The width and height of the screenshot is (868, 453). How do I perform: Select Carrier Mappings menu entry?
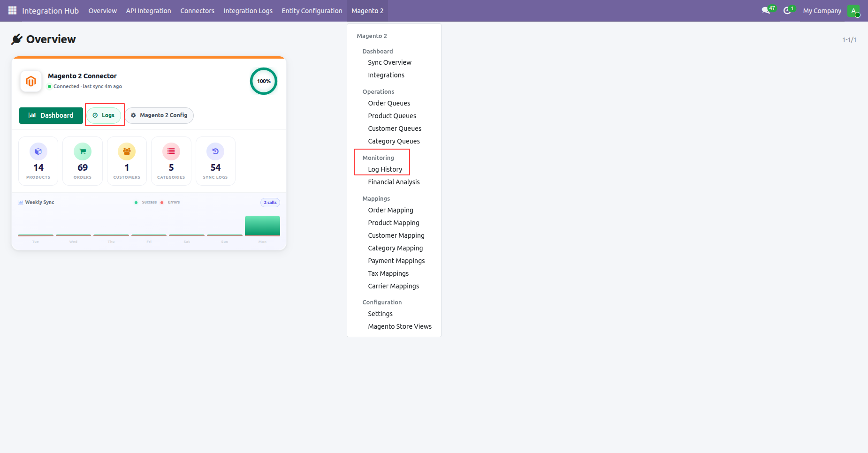[x=394, y=286]
